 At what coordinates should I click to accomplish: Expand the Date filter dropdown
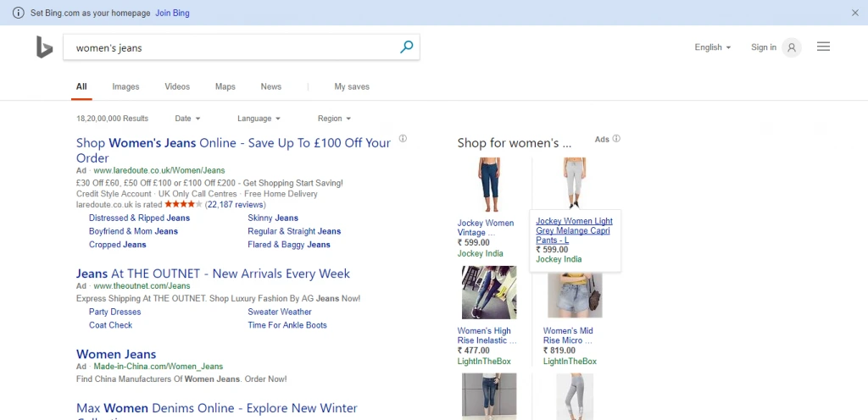[187, 119]
